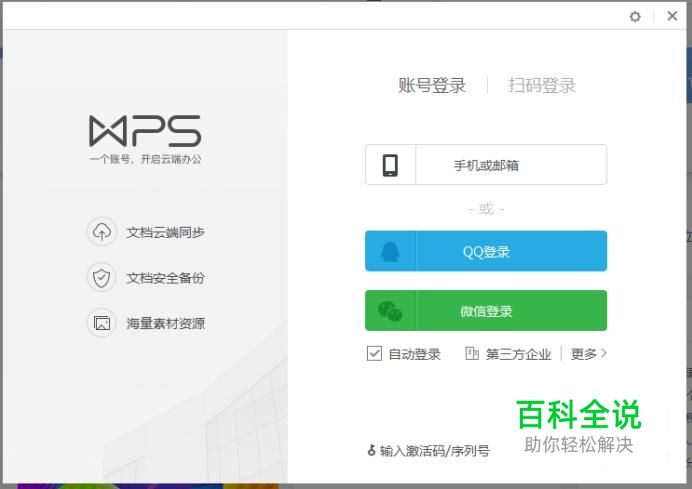Viewport: 692px width, 489px height.
Task: Log in with QQ登录 button
Action: (486, 251)
